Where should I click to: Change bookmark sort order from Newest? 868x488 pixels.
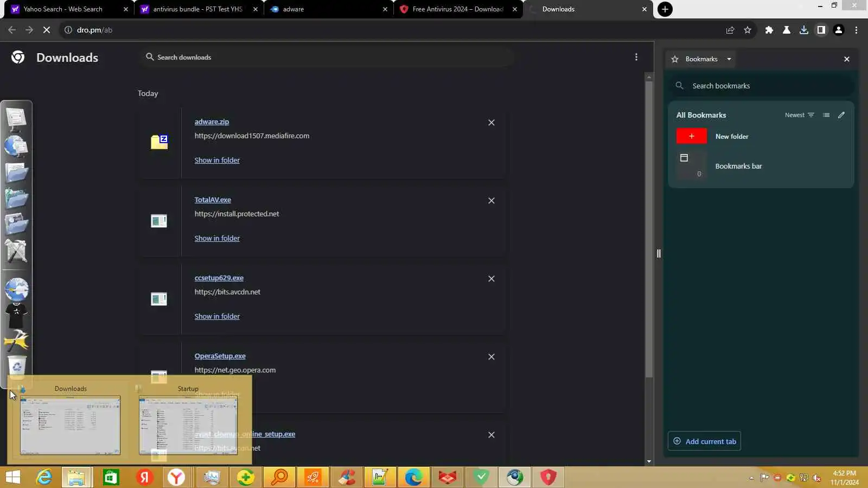(800, 115)
